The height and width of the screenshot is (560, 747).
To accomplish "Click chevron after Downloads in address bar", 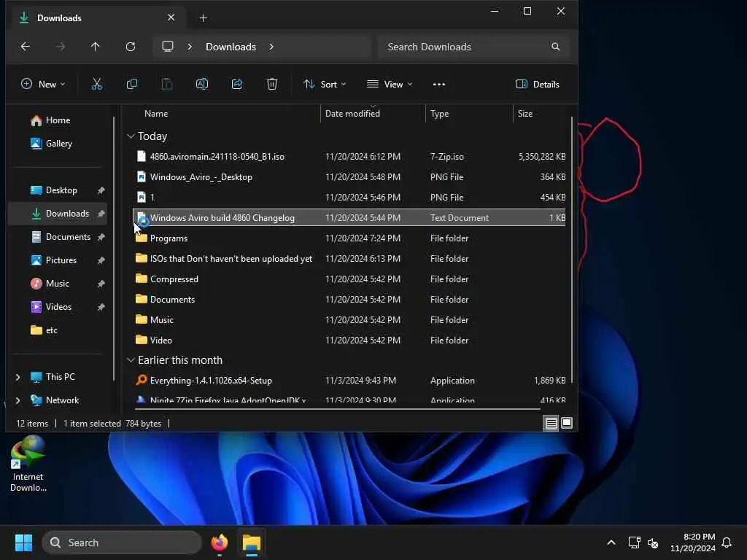I will pos(271,47).
